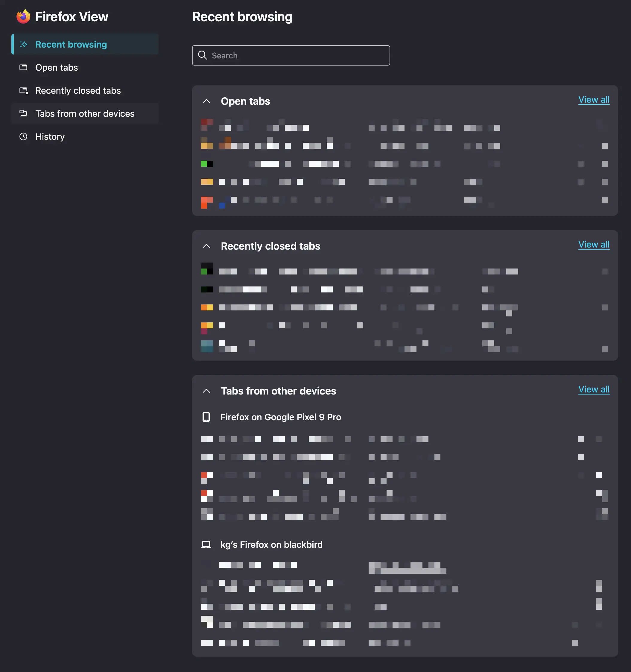Click the Recently closed tabs icon in sidebar

(x=24, y=90)
